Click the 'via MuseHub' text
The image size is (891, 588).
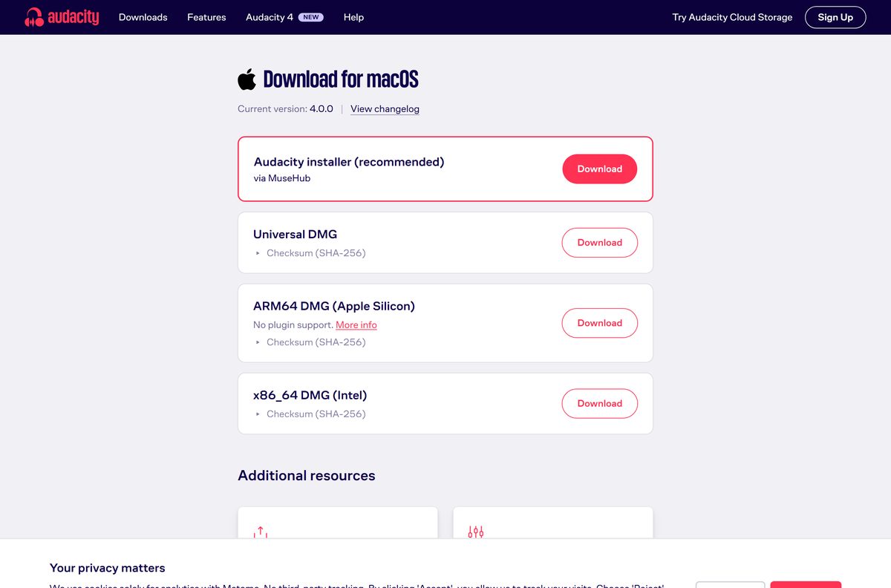tap(282, 178)
